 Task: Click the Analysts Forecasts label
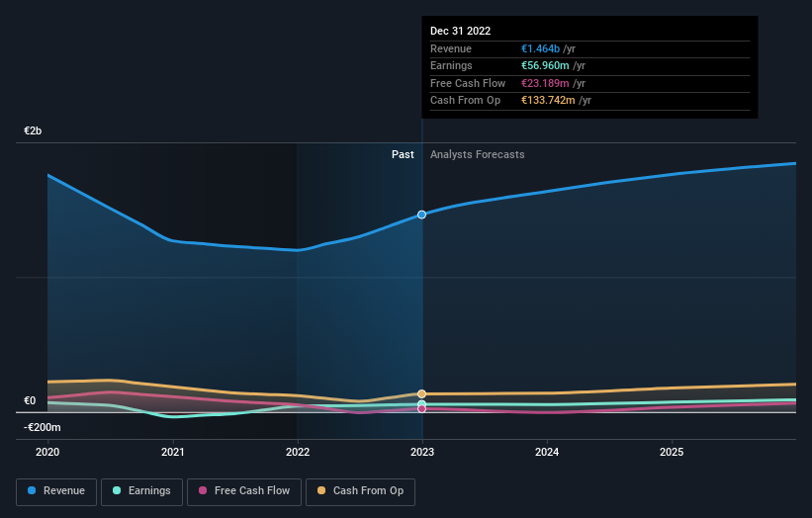[477, 154]
